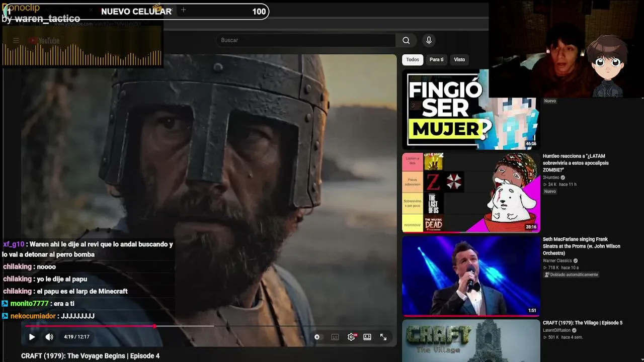The height and width of the screenshot is (362, 644).
Task: Visit the LatentDiffusion channel
Action: click(x=556, y=330)
